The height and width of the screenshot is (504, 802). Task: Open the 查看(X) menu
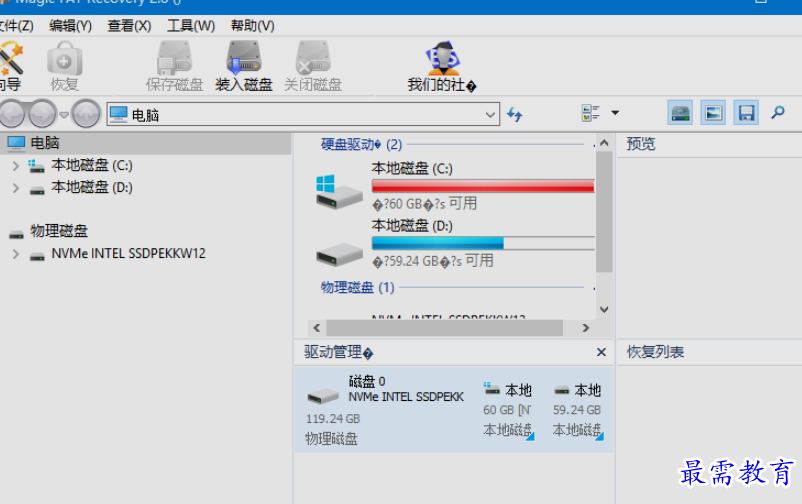pyautogui.click(x=129, y=26)
